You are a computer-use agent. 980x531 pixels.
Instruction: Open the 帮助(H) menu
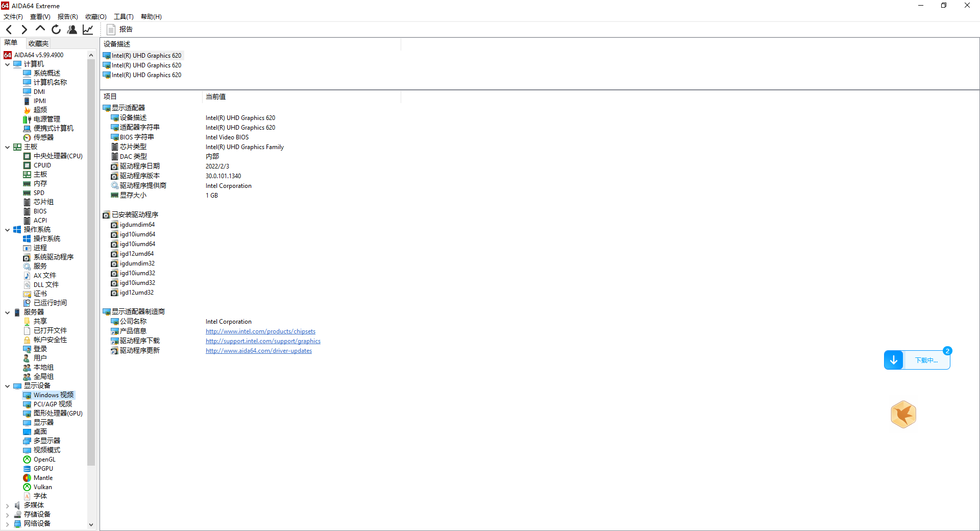(x=151, y=16)
